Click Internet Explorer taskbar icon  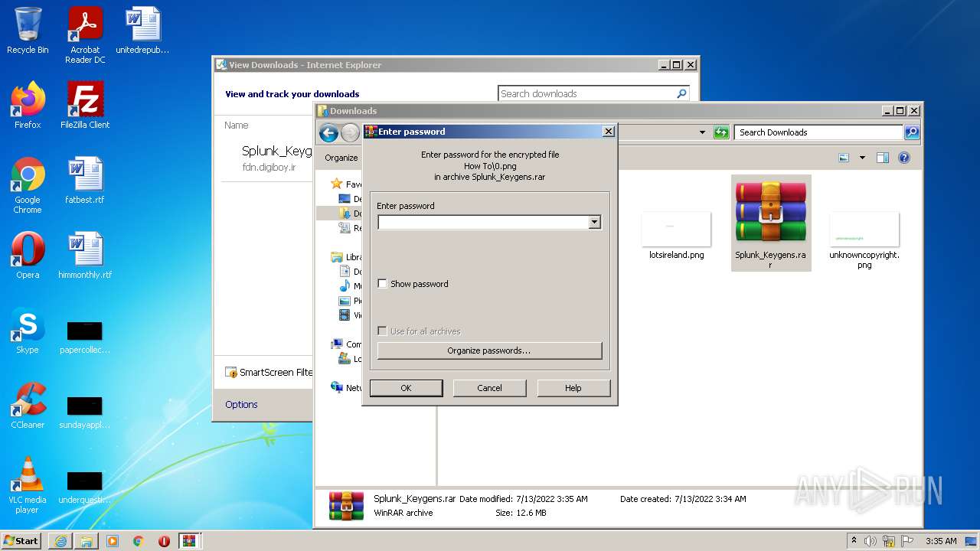tap(60, 541)
